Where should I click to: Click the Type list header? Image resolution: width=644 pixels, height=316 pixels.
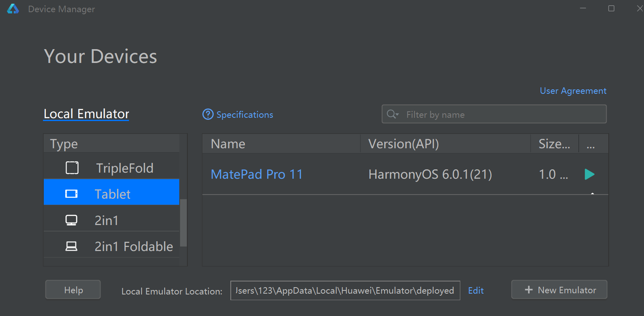[112, 144]
